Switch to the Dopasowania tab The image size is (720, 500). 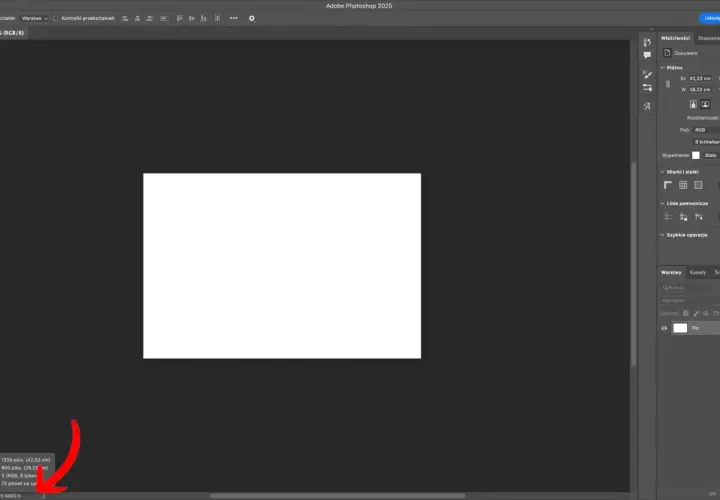coord(709,38)
